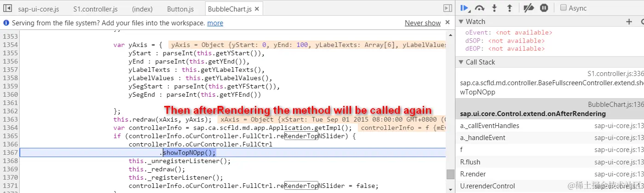Close the BubbleChart.js tab
644x193 pixels.
click(x=257, y=9)
